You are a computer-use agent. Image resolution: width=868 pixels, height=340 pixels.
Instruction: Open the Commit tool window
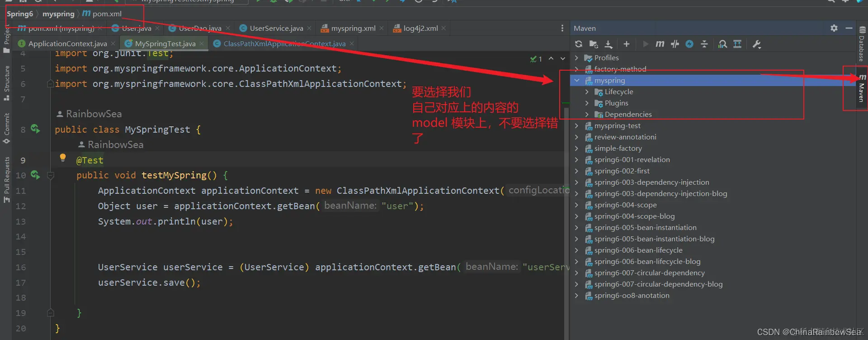(6, 128)
